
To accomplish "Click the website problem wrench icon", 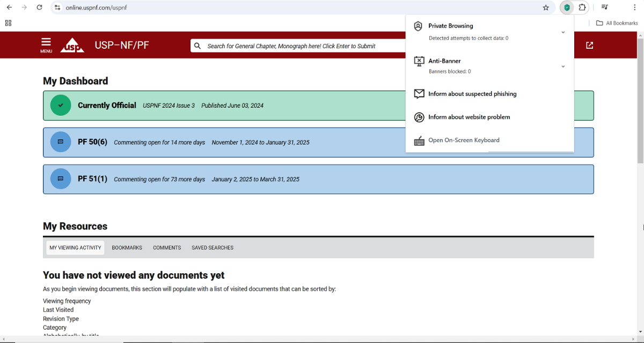I will pyautogui.click(x=419, y=117).
